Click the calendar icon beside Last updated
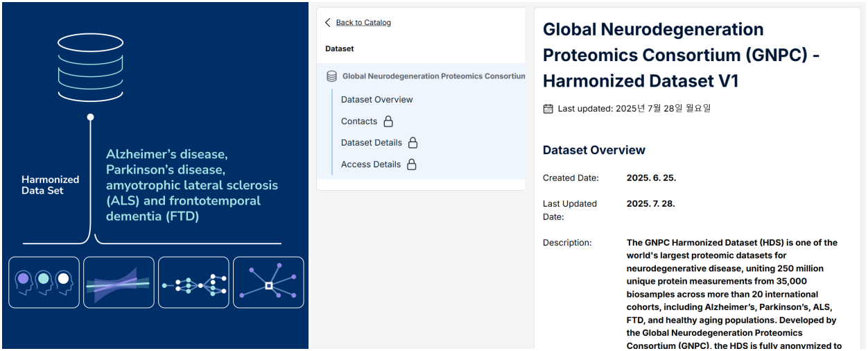This screenshot has height=351, width=868. pos(548,108)
